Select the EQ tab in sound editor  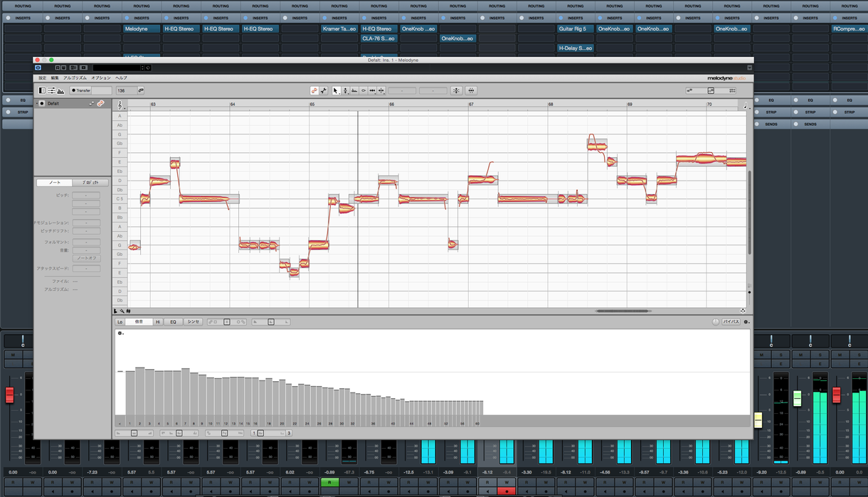point(173,322)
